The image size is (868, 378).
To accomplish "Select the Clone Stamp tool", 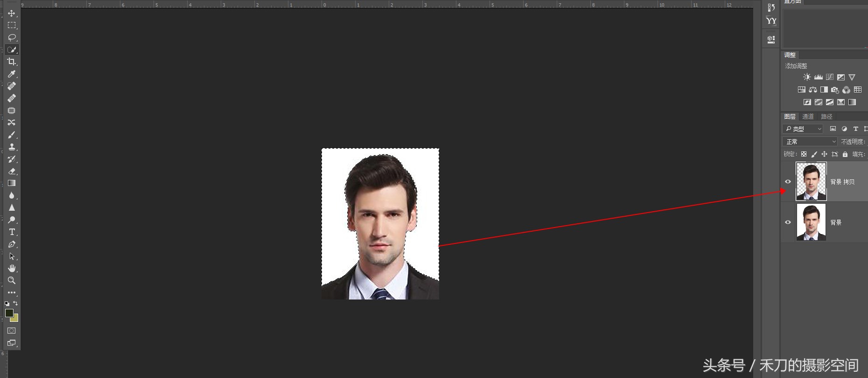I will pyautogui.click(x=12, y=147).
